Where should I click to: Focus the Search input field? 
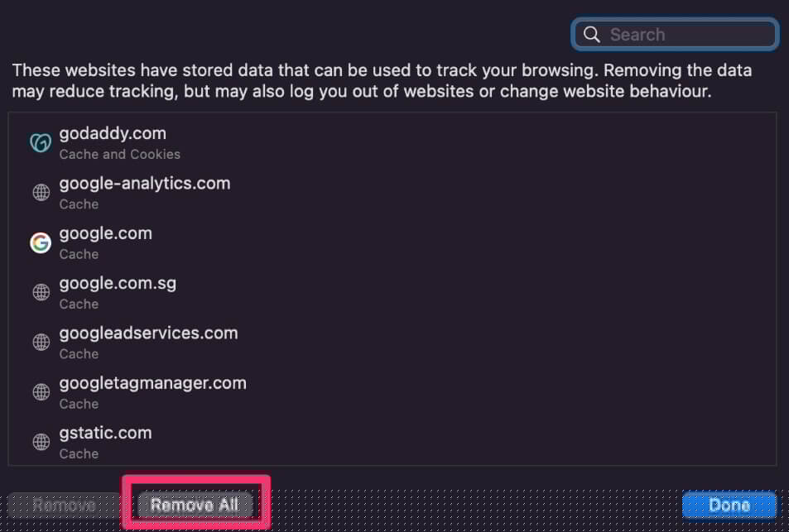[x=687, y=35]
